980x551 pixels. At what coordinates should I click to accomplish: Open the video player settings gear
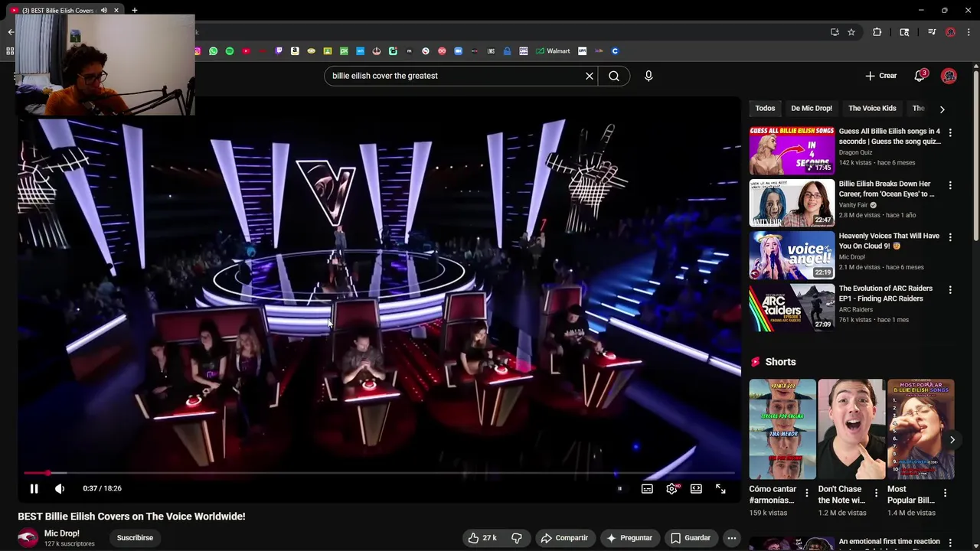(671, 488)
